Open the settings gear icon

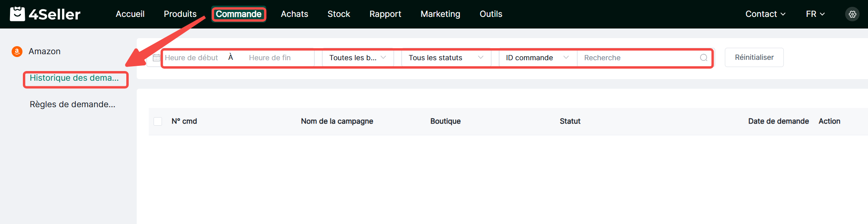[852, 14]
